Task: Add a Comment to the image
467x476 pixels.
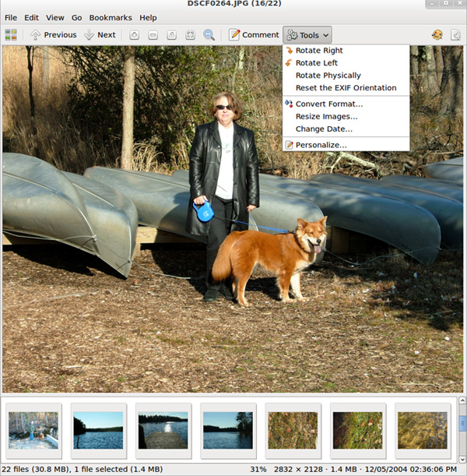Action: tap(254, 35)
